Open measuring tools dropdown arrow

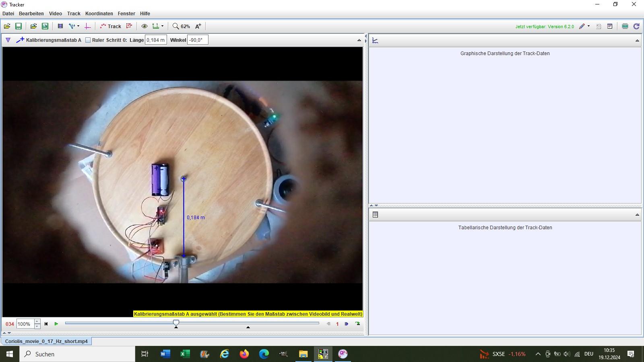[163, 26]
